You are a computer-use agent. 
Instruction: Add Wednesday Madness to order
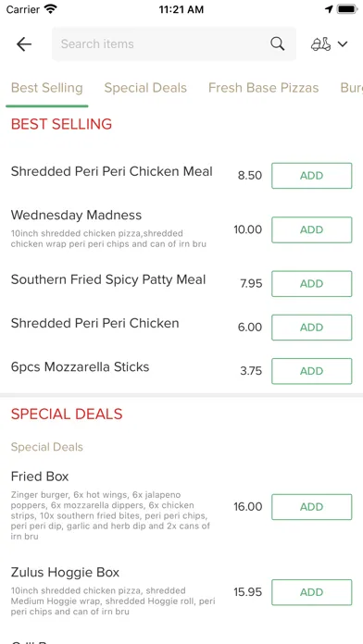[312, 229]
